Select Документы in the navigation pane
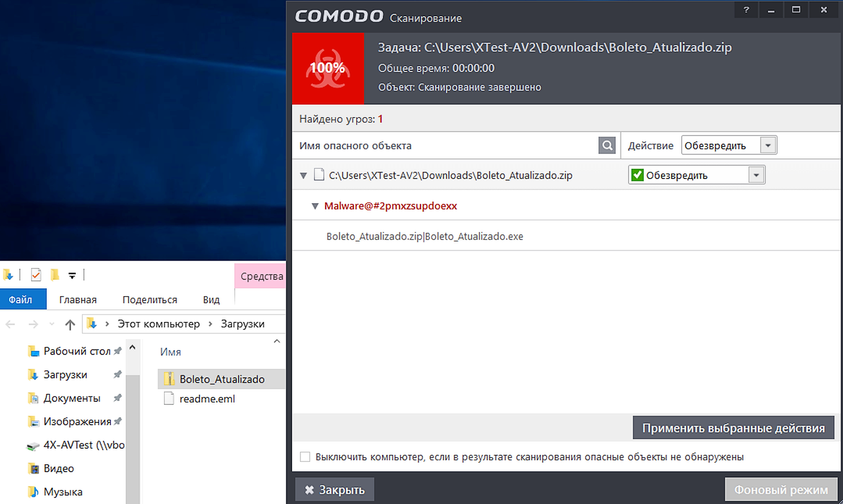Screen dimensions: 843x504 coord(72,398)
